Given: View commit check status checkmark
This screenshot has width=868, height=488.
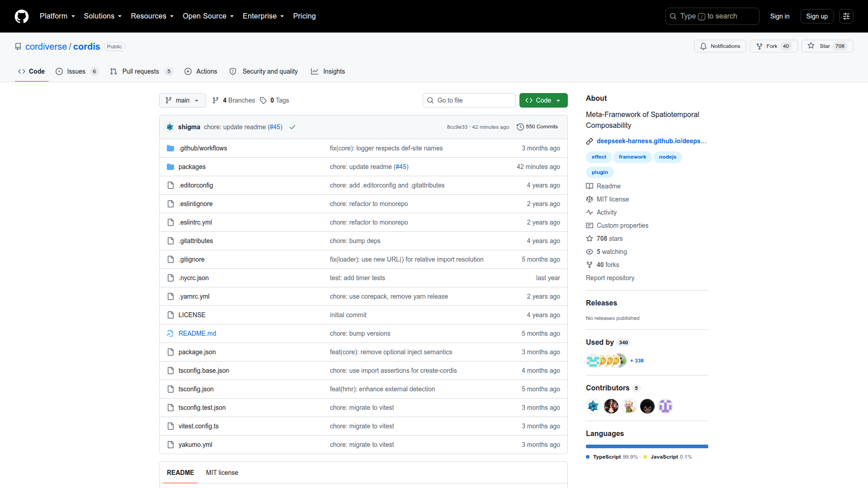Looking at the screenshot, I should [x=292, y=127].
